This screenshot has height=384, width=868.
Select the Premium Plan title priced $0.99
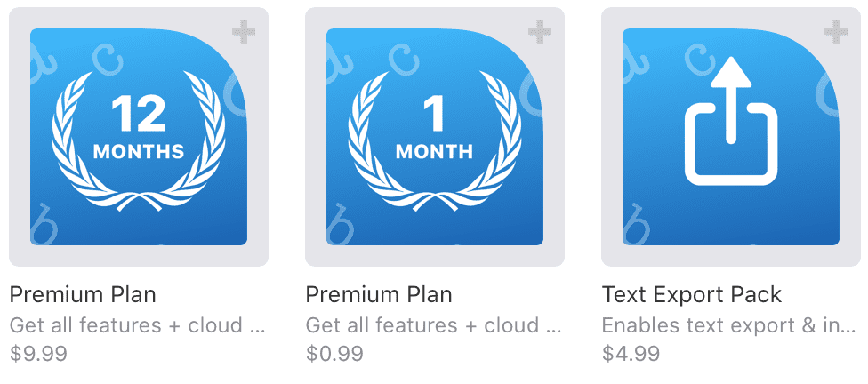[379, 294]
